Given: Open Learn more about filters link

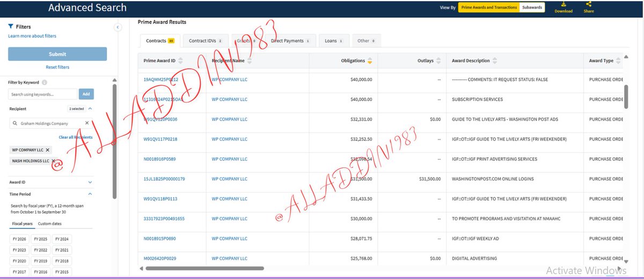Looking at the screenshot, I should click(32, 36).
